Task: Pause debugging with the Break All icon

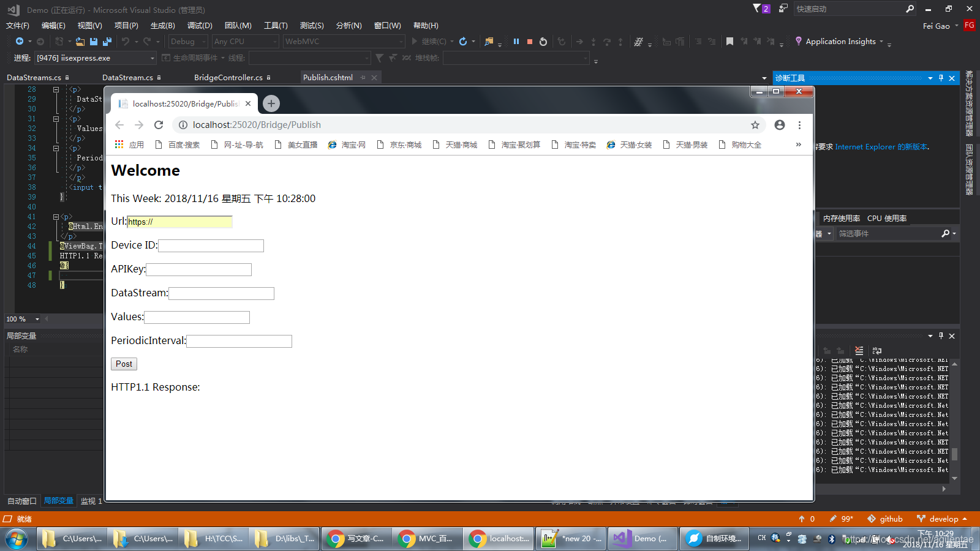Action: click(516, 41)
